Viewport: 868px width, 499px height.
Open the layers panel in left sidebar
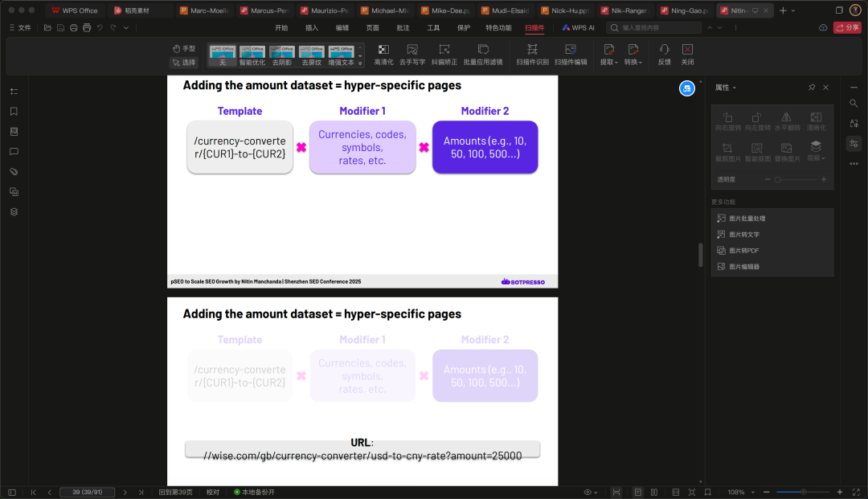coord(14,212)
